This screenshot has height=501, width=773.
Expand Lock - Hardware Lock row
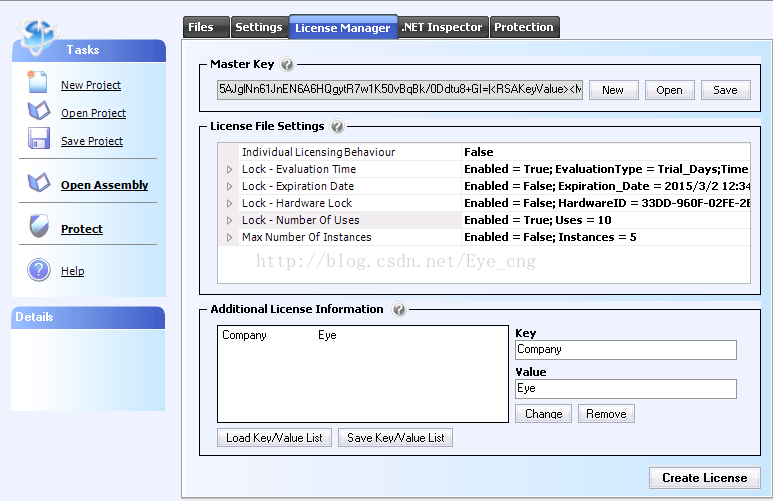pyautogui.click(x=229, y=204)
